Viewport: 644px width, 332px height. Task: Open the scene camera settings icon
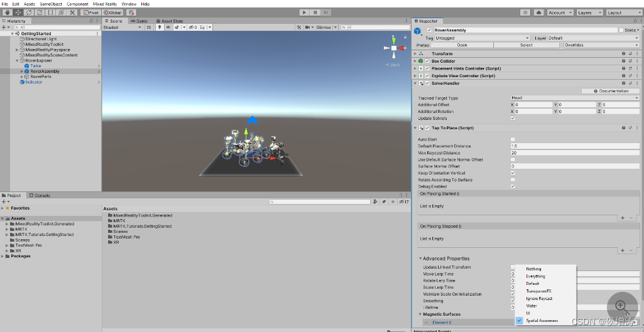tap(308, 27)
